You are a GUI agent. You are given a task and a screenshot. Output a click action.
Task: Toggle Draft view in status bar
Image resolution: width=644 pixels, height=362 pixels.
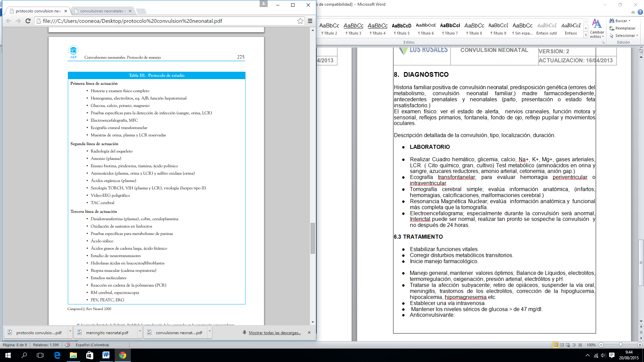580,345
